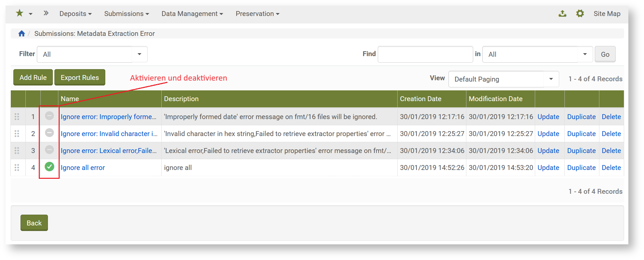Click the favorites star icon
The width and height of the screenshot is (644, 260).
20,13
